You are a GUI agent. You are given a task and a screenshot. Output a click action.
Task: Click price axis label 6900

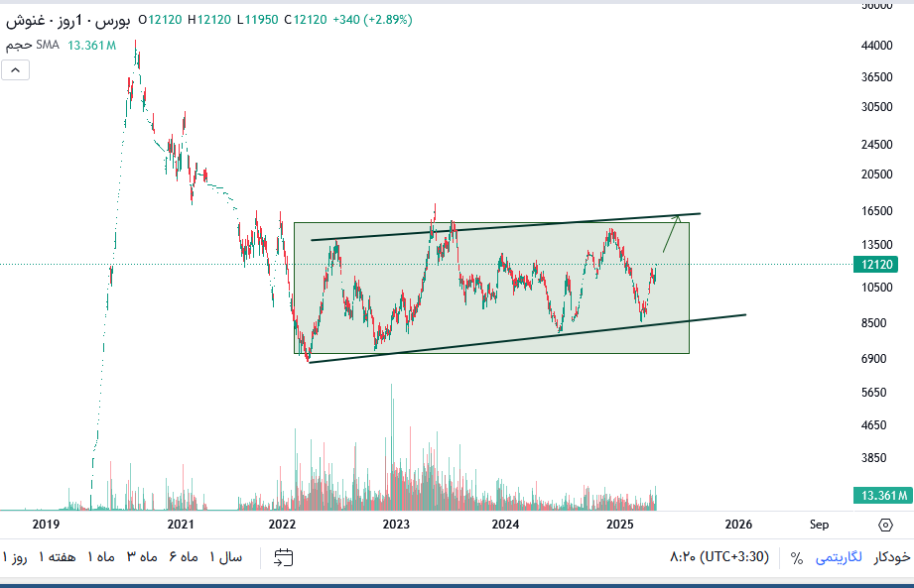click(873, 359)
